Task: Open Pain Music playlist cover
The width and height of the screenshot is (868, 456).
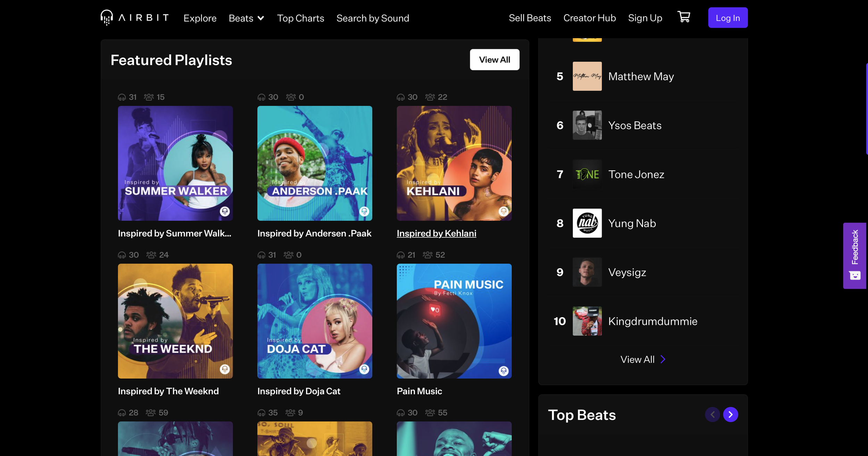Action: [x=454, y=321]
